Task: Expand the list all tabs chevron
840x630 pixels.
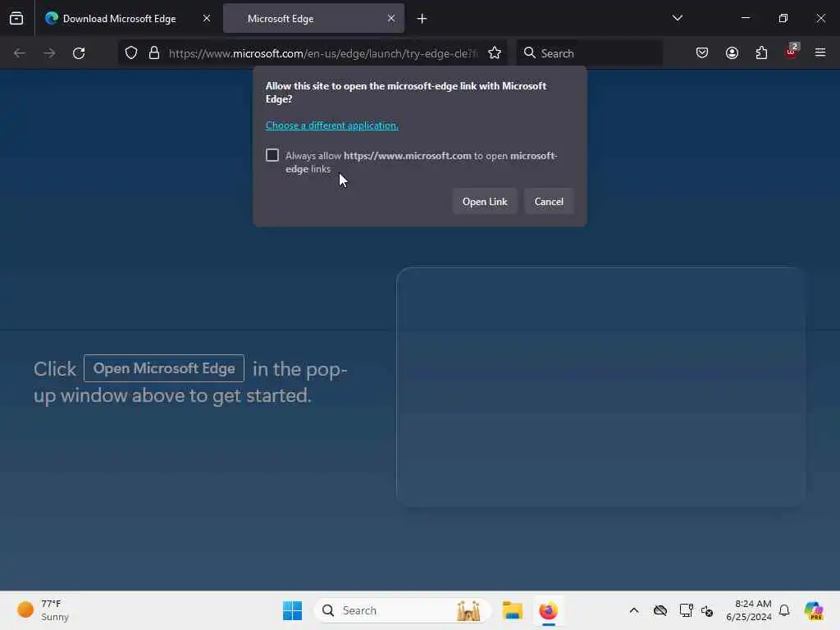Action: click(677, 18)
